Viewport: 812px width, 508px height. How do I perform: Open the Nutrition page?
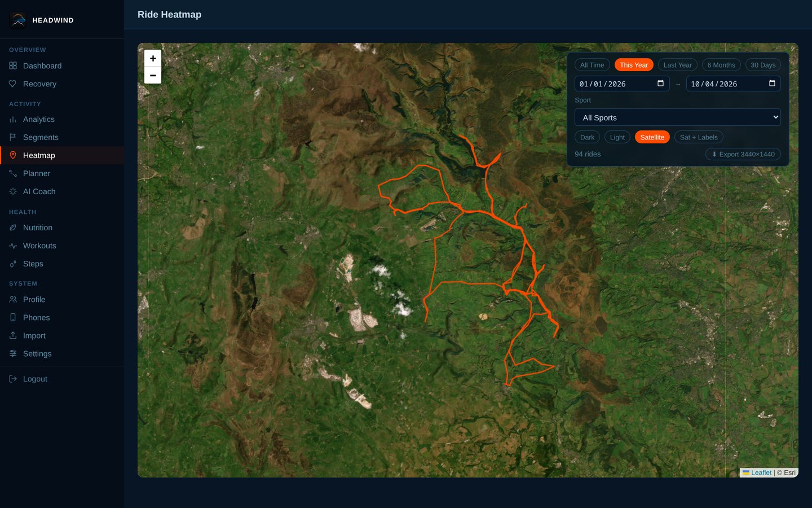pyautogui.click(x=62, y=228)
